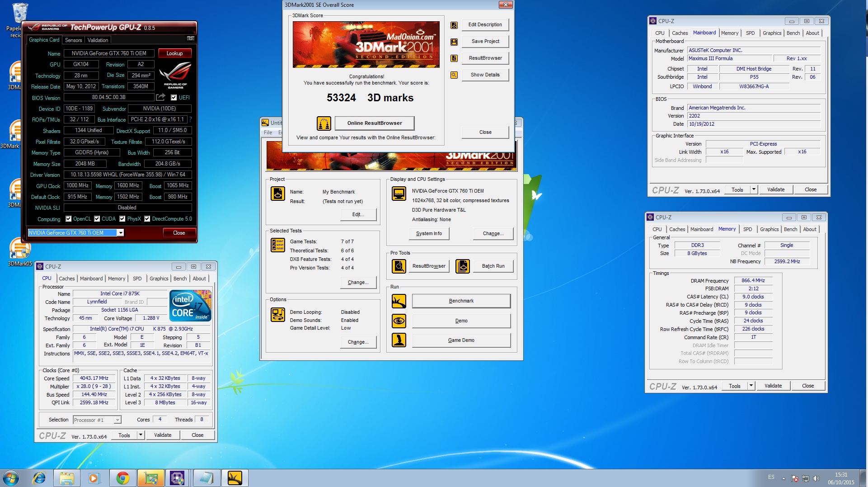The width and height of the screenshot is (868, 487).
Task: Click the Demo eye icon
Action: point(399,321)
